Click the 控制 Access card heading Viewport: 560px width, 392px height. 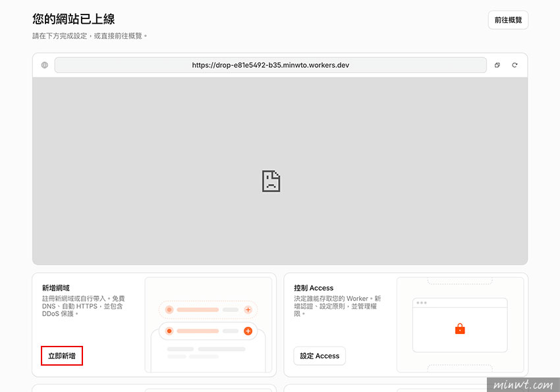(314, 288)
